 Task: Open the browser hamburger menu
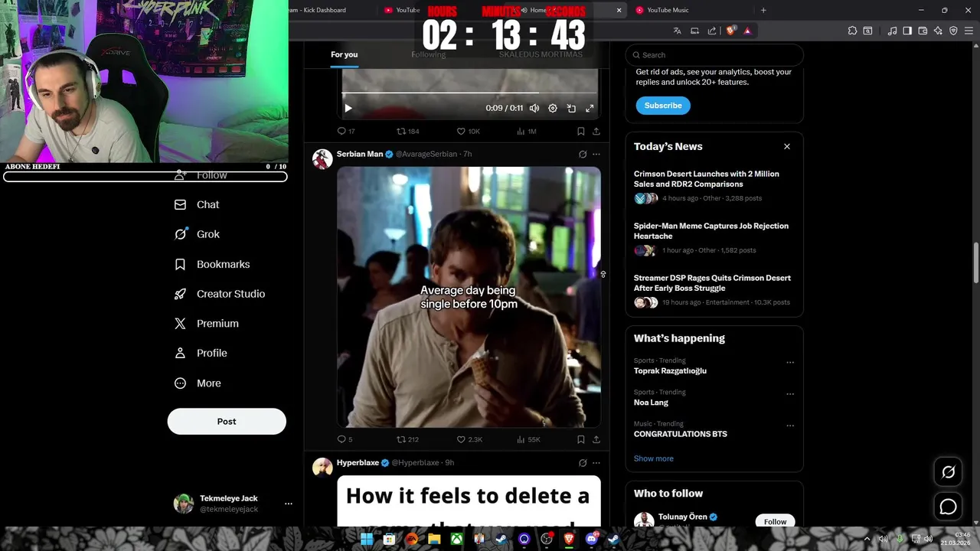969,31
